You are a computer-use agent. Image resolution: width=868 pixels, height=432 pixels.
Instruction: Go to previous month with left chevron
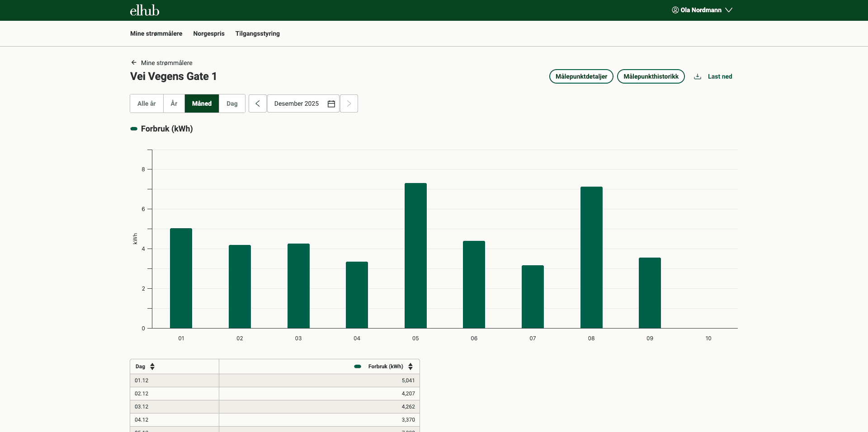tap(258, 103)
